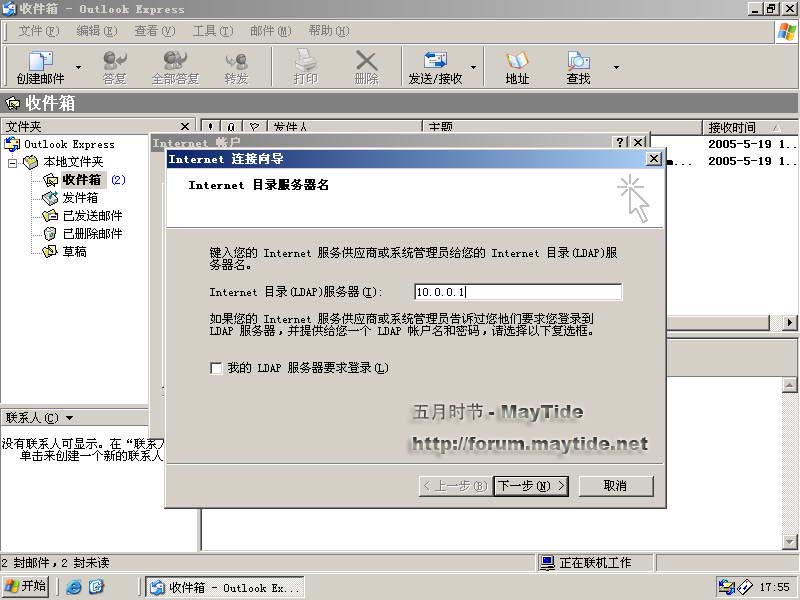Enable 我的 LDAP 服务器要求登录 checkbox
800x600 pixels.
click(216, 368)
